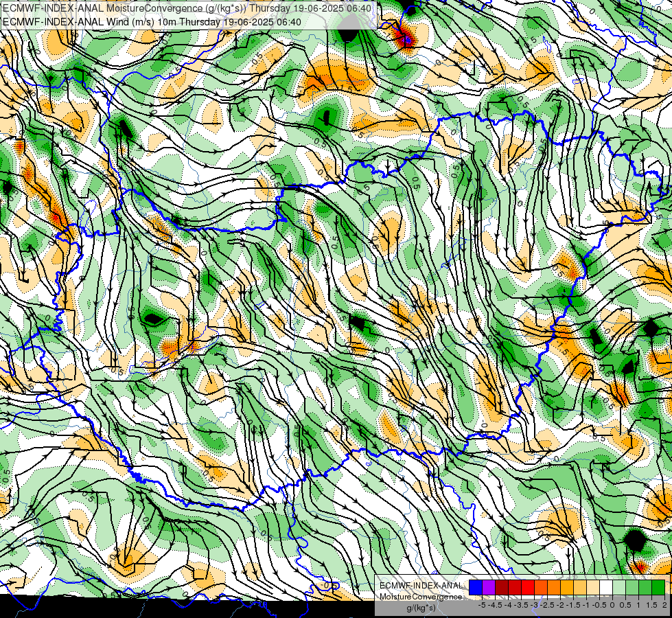This screenshot has width=672, height=618.
Task: Click the legend tick value '-2.5'
Action: pos(547,605)
